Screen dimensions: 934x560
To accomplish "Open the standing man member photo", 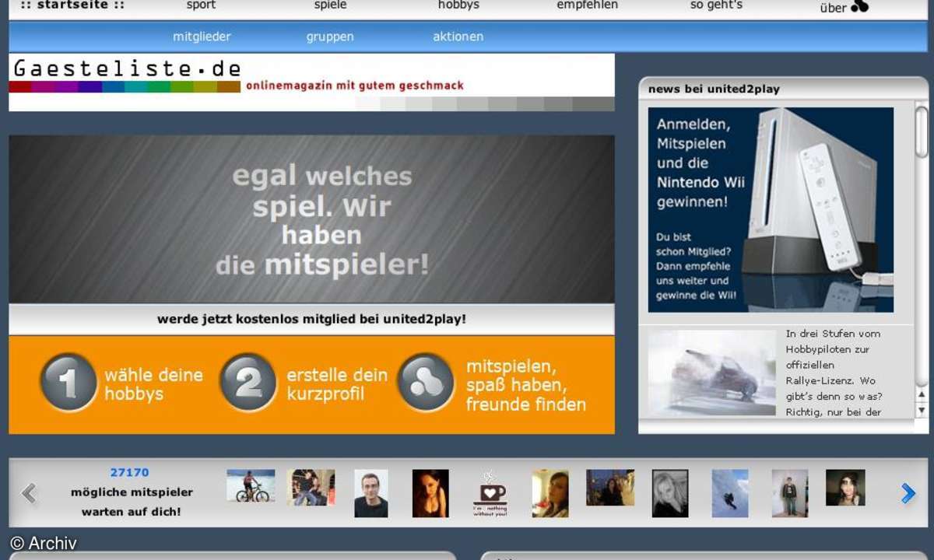I will (790, 493).
